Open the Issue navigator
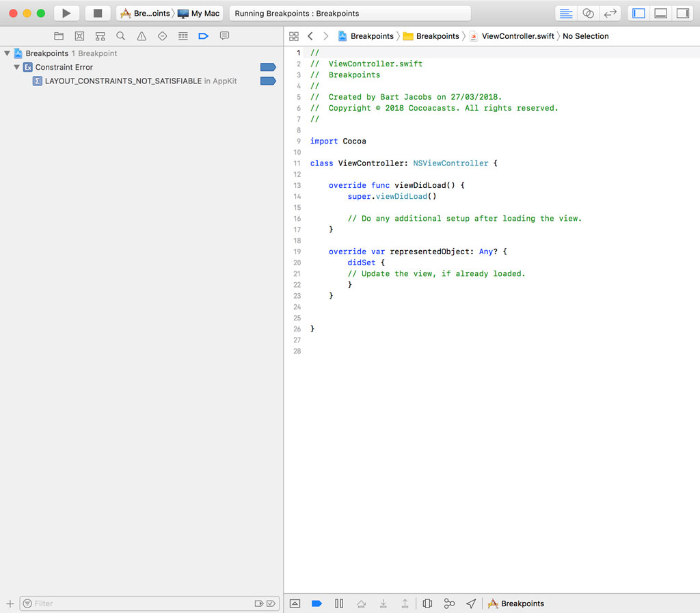Image resolution: width=700 pixels, height=613 pixels. click(x=141, y=36)
